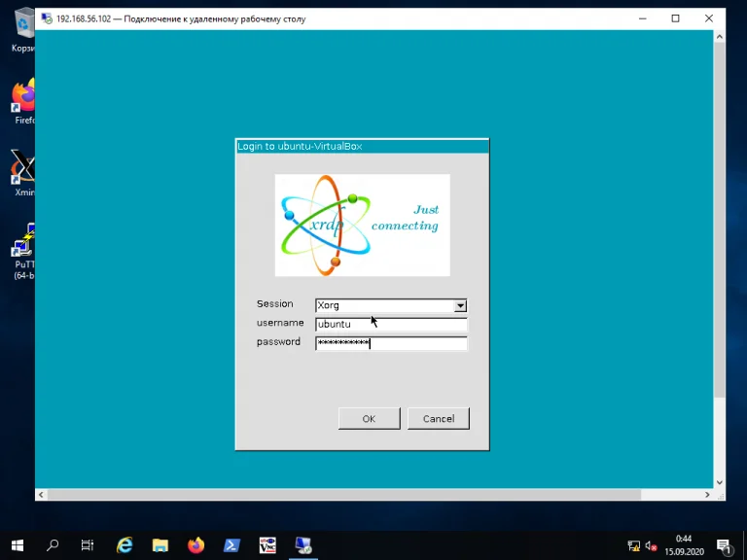
Task: Cancel the xrdp login dialog
Action: pos(439,419)
